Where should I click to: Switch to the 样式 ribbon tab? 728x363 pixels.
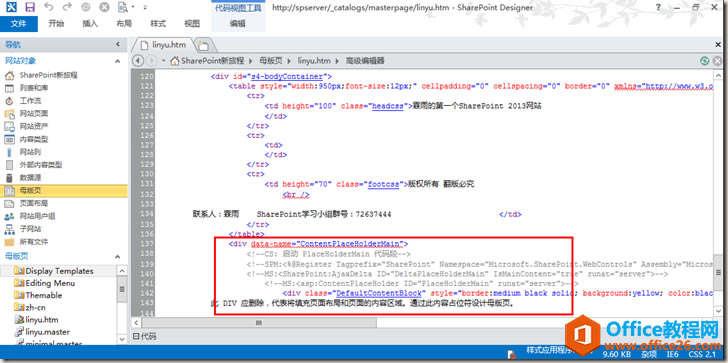click(158, 24)
